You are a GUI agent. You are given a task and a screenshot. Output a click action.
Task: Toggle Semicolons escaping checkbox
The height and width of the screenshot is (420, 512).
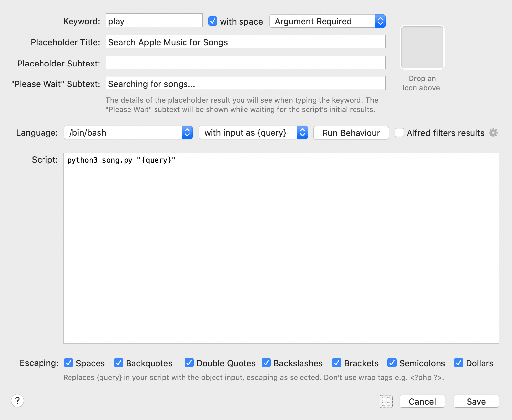(392, 363)
